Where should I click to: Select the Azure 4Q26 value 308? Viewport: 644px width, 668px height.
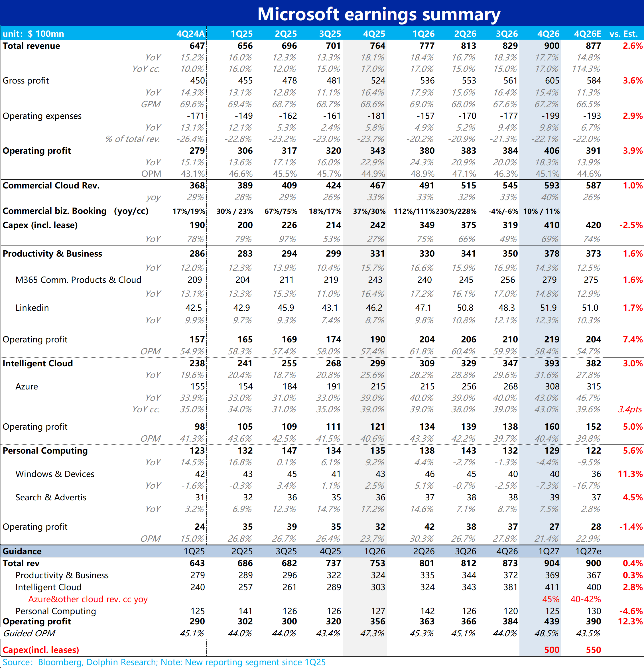pyautogui.click(x=552, y=387)
